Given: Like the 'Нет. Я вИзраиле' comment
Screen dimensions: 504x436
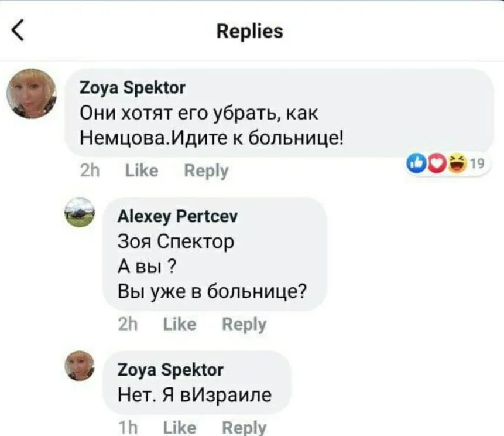Looking at the screenshot, I should coord(180,428).
